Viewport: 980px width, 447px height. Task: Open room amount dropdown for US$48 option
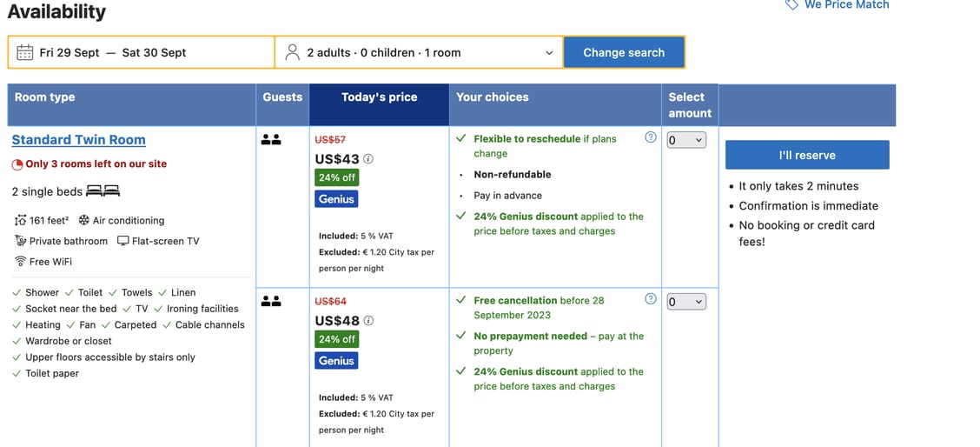click(686, 302)
